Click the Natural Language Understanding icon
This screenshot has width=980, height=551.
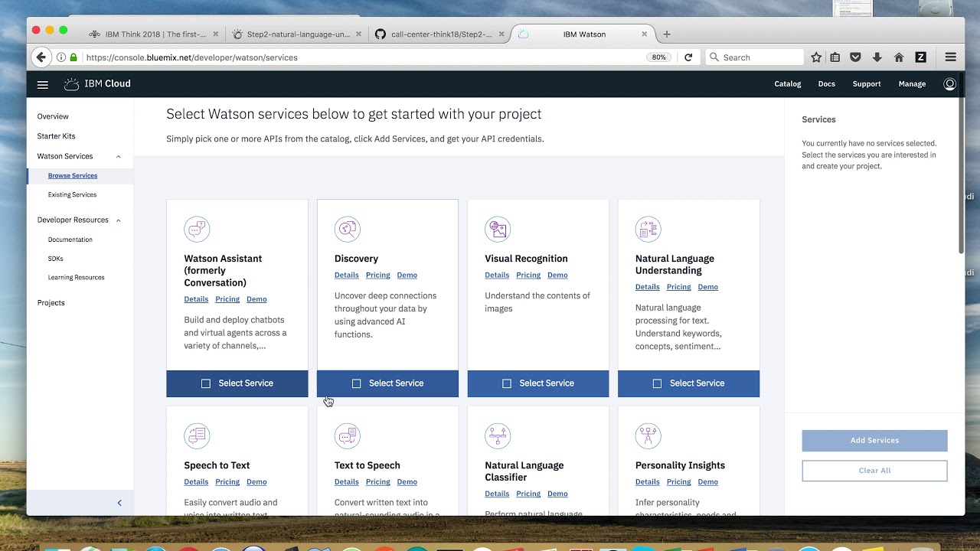click(x=648, y=229)
